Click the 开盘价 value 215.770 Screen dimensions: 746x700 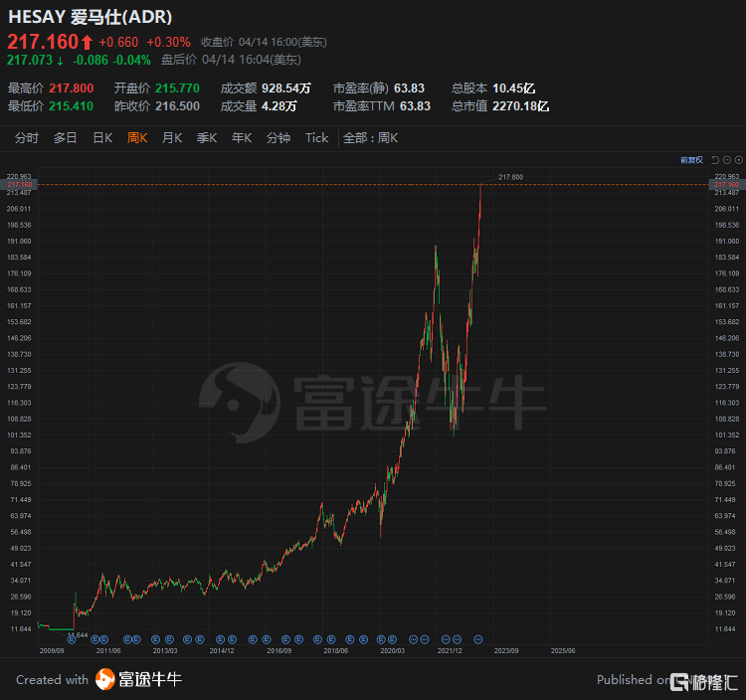pos(177,88)
